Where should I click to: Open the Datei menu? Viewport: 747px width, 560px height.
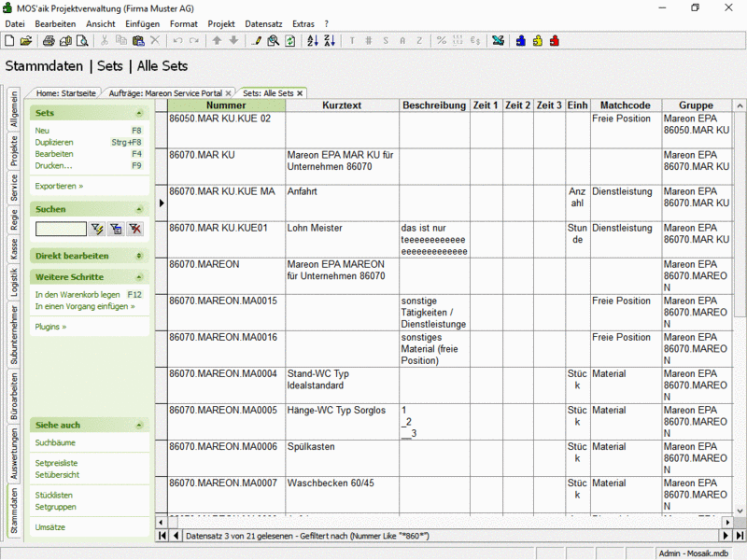pos(15,24)
